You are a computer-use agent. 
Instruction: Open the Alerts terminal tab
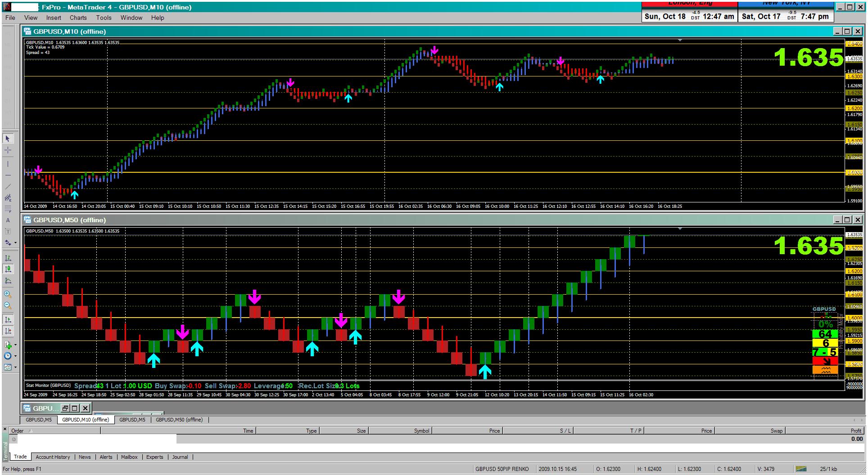(106, 457)
